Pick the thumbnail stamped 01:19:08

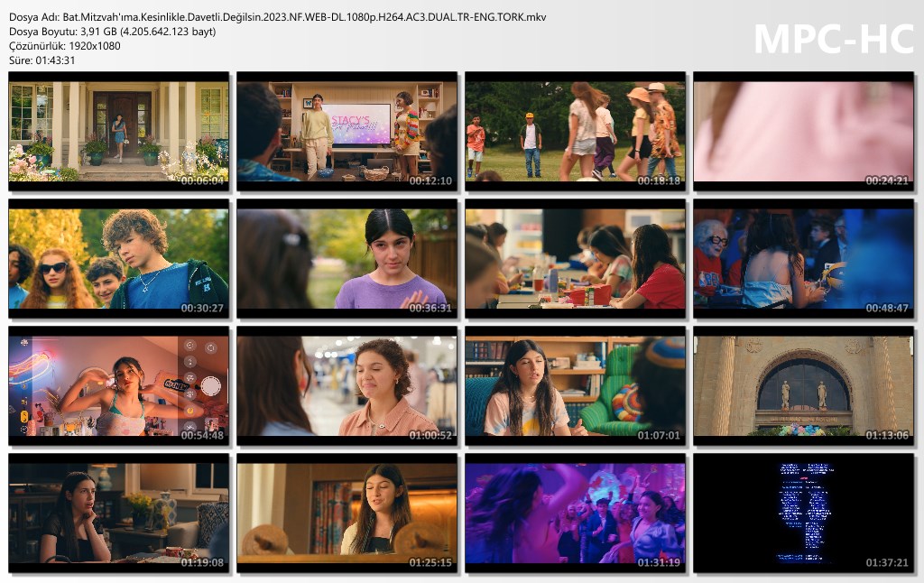coord(118,514)
